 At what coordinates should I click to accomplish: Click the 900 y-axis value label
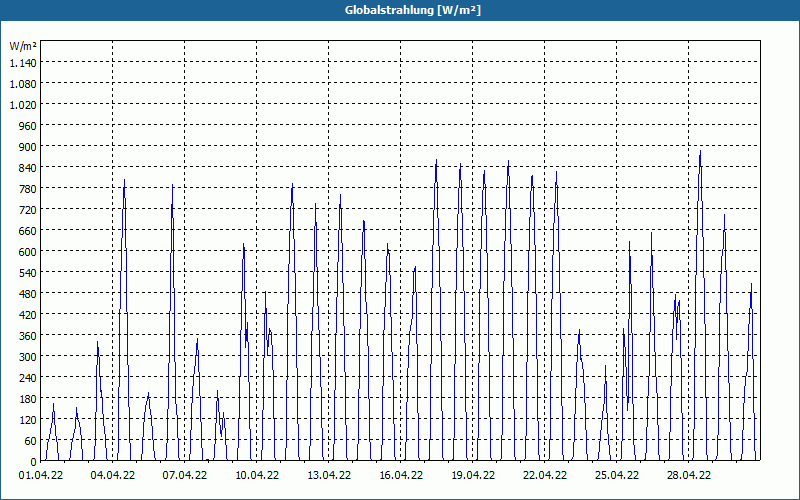pyautogui.click(x=29, y=146)
